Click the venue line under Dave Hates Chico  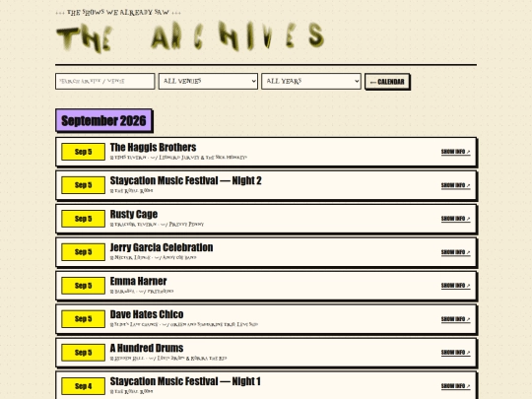(x=184, y=324)
